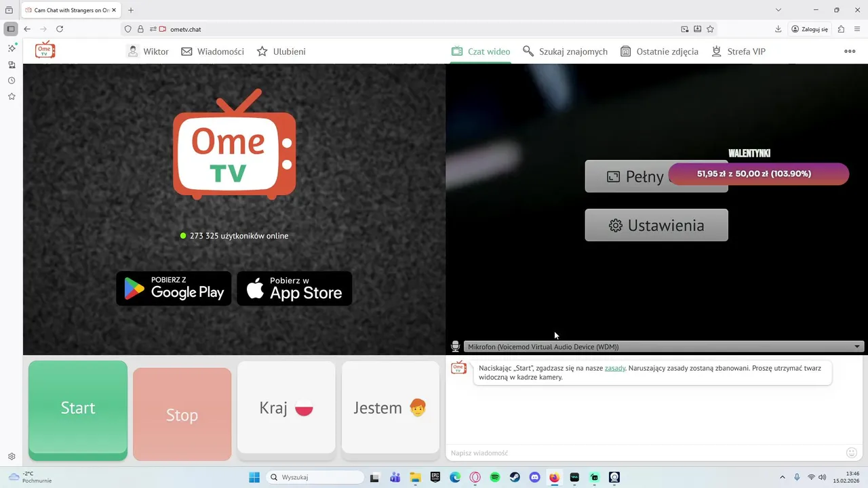Open the Wiktor profile menu item
Viewport: 868px width, 488px height.
[147, 52]
